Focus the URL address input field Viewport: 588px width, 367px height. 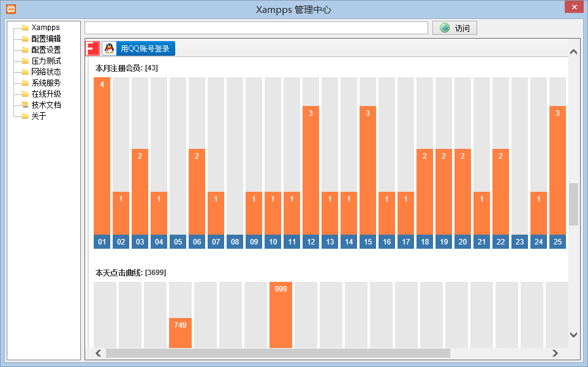256,28
